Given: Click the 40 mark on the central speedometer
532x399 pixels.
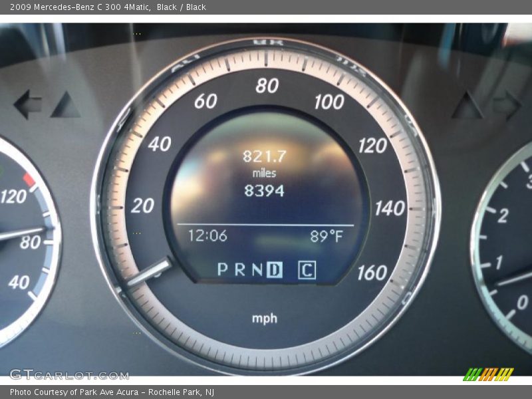Looking at the screenshot, I should 160,144.
